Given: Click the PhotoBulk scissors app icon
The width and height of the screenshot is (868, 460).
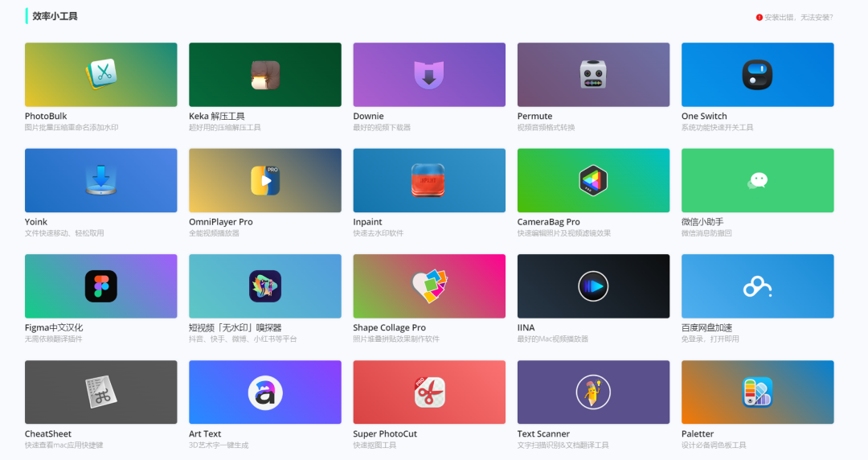Looking at the screenshot, I should point(101,75).
